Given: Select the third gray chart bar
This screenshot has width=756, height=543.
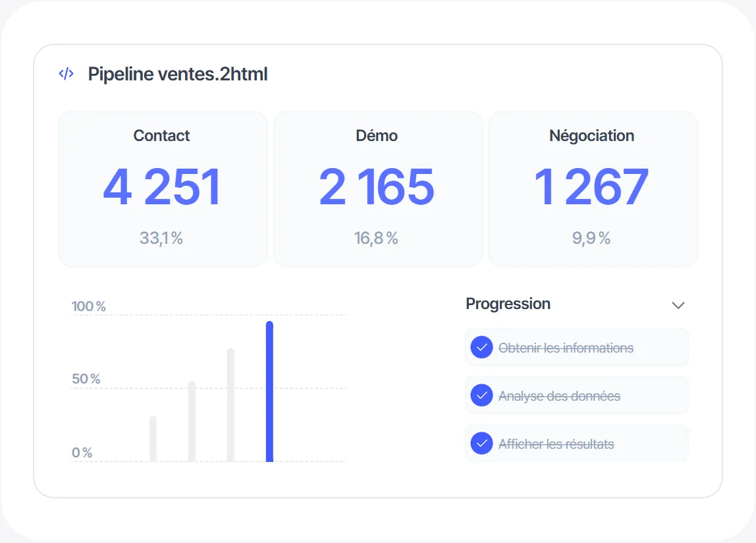Looking at the screenshot, I should [x=230, y=405].
